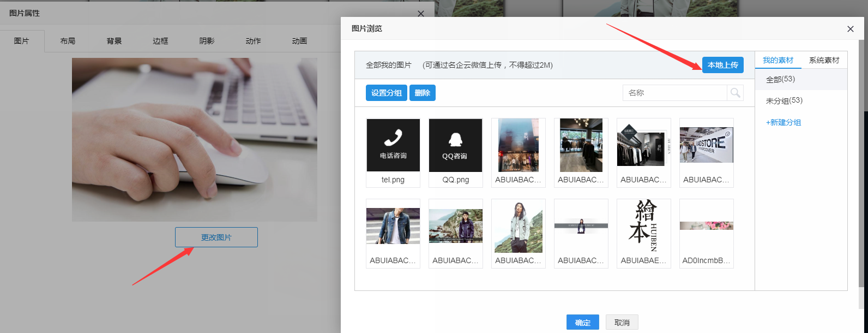Screen dimensions: 868x333
Task: Select the denim jacket man image
Action: 393,226
